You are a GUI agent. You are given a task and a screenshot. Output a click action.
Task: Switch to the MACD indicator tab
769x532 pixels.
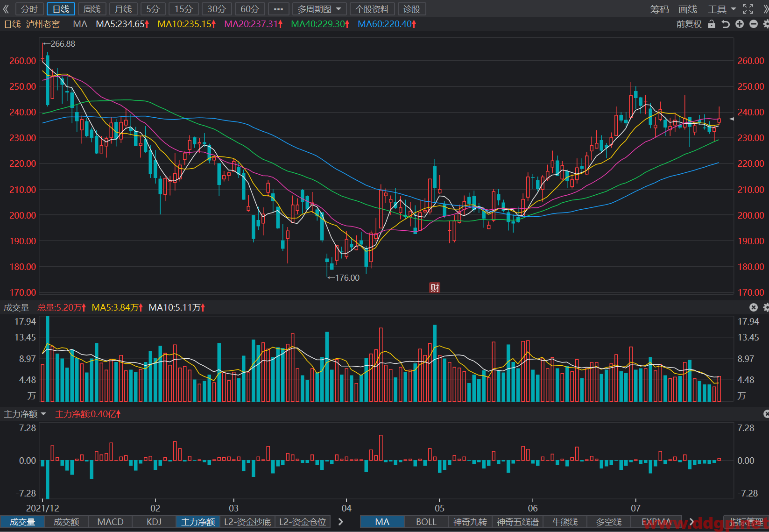pyautogui.click(x=110, y=522)
